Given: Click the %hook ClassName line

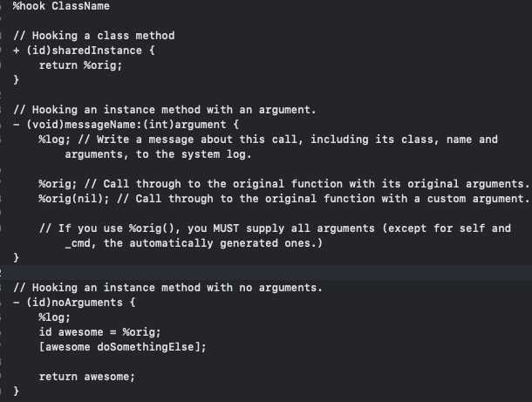Looking at the screenshot, I should tap(61, 6).
